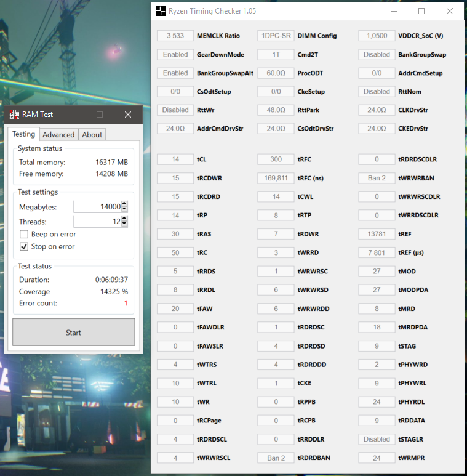Click the tWRWRBAN Ban 2 field
The width and height of the screenshot is (467, 476).
pos(377,178)
